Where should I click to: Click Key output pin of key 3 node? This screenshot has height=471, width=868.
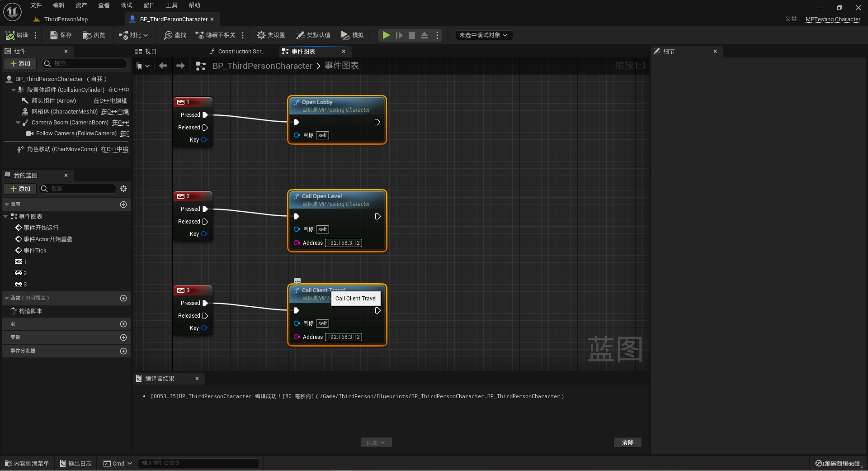204,328
